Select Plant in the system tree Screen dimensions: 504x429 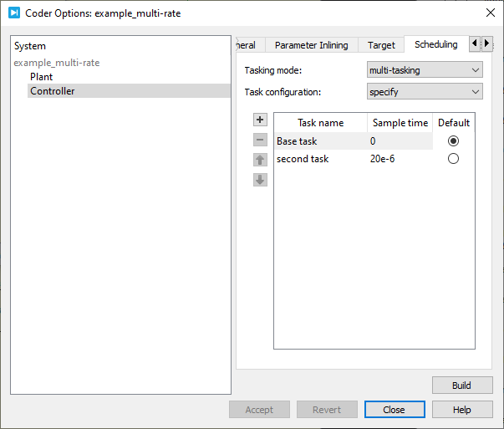(x=42, y=77)
